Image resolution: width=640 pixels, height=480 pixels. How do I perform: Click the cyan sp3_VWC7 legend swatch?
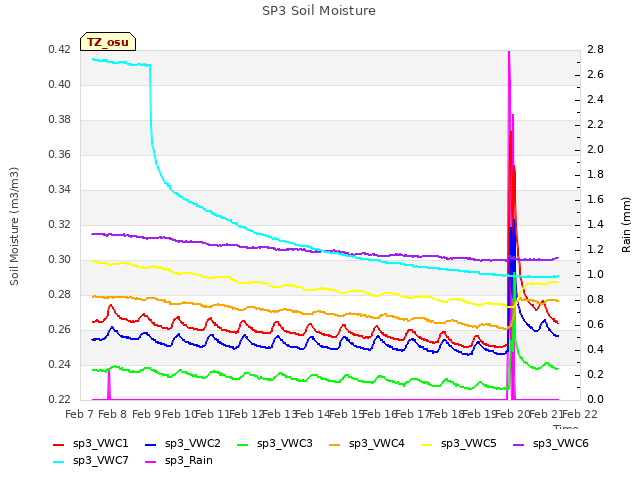click(x=59, y=462)
